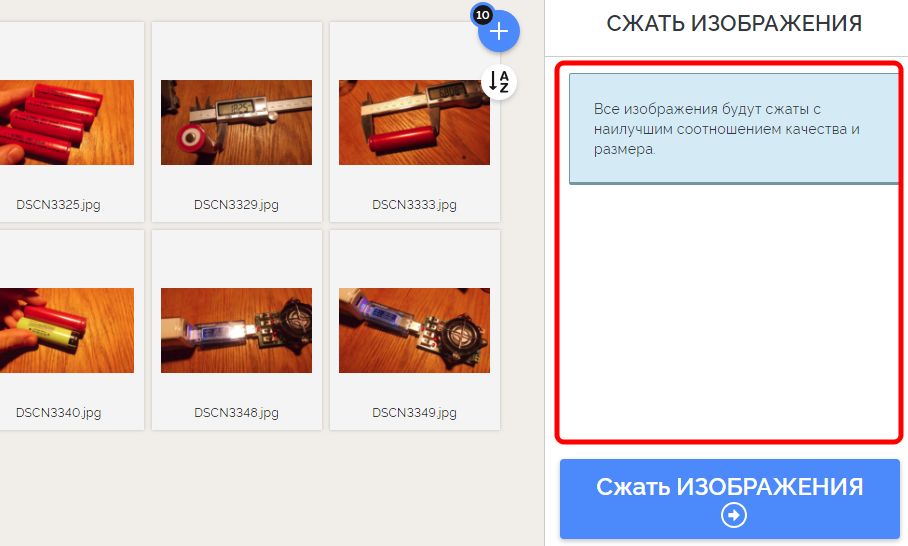908x546 pixels.
Task: Click the DSCN3325.jpg file name
Action: [58, 204]
